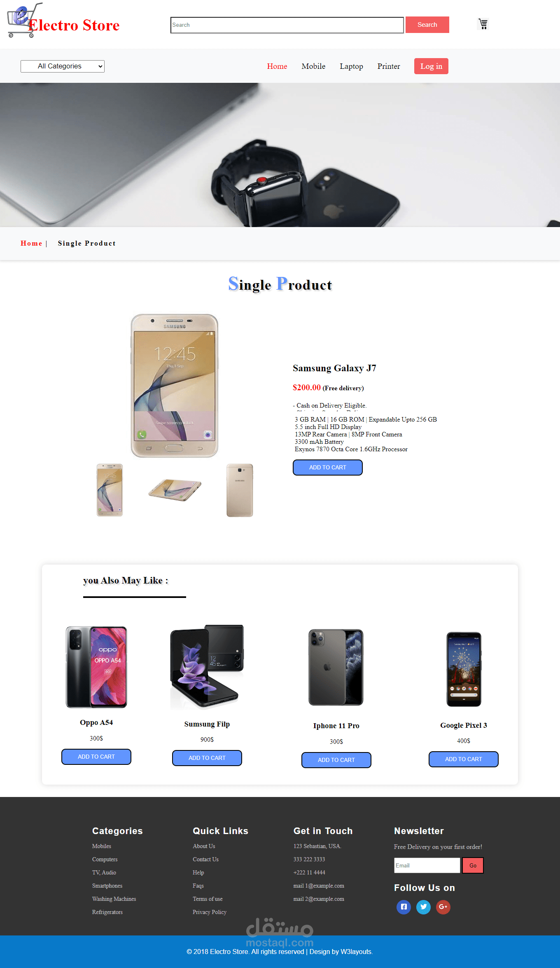Add Samsung Galaxy J7 to cart
The height and width of the screenshot is (968, 560).
click(x=328, y=467)
